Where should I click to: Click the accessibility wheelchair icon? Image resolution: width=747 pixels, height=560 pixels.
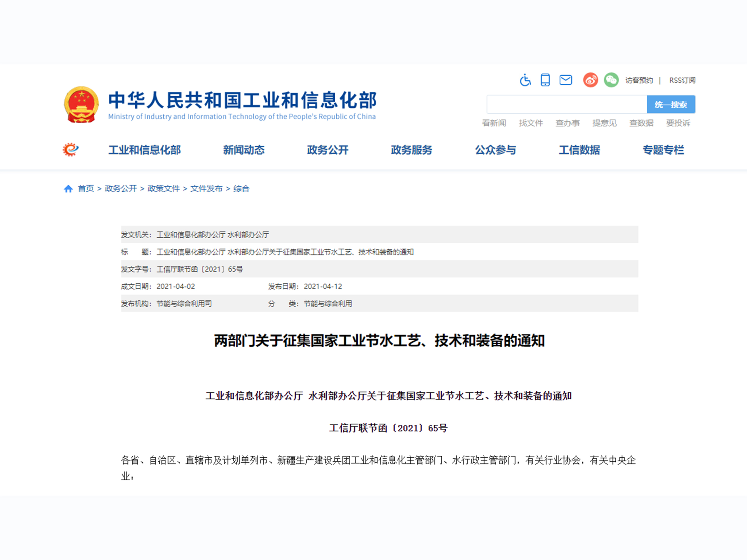(x=525, y=80)
